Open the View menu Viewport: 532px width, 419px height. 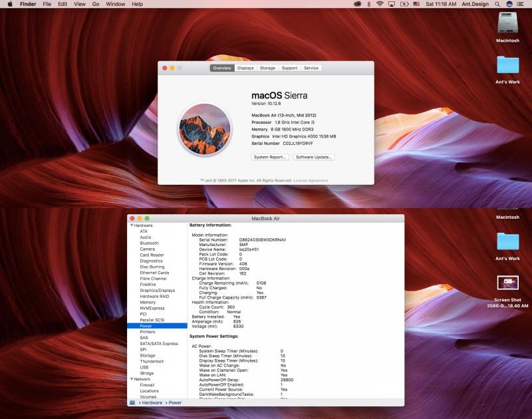(x=80, y=4)
